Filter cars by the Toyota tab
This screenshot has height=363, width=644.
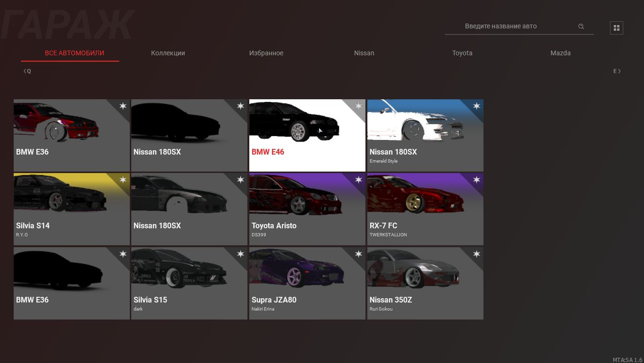pyautogui.click(x=462, y=53)
